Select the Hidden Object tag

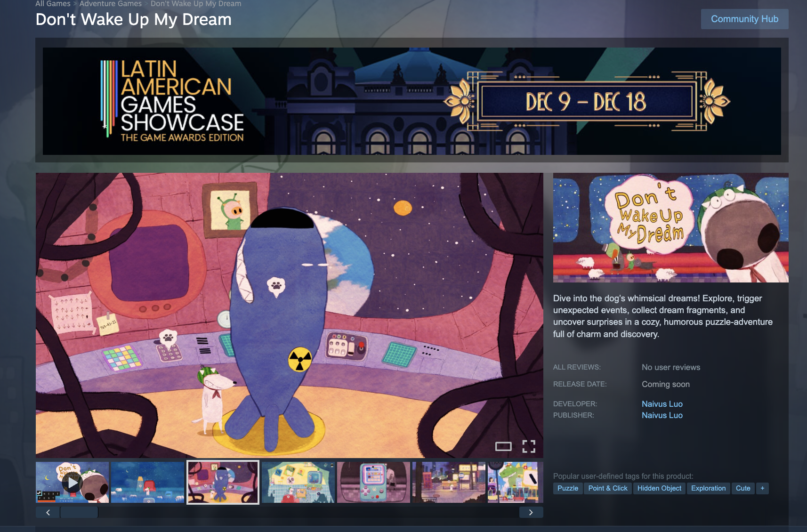[659, 488]
